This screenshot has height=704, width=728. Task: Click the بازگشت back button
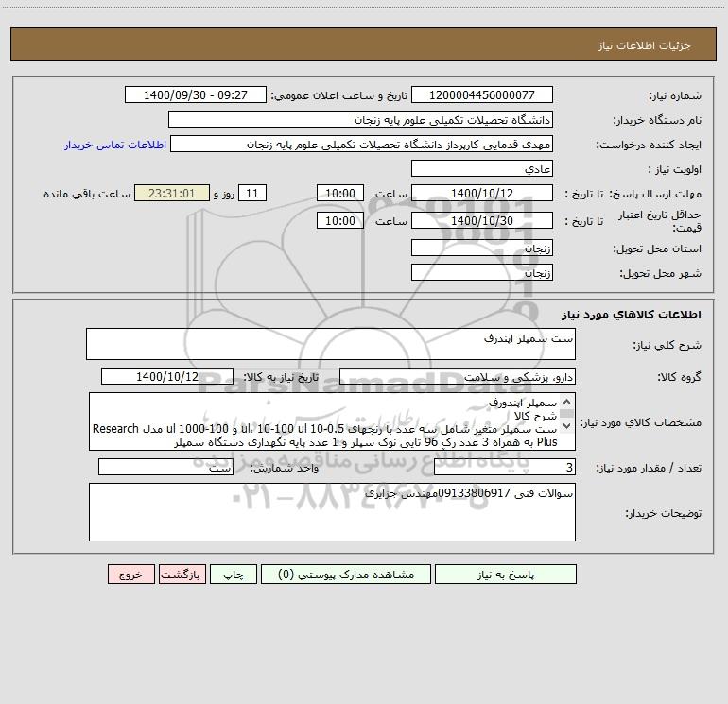coord(182,574)
